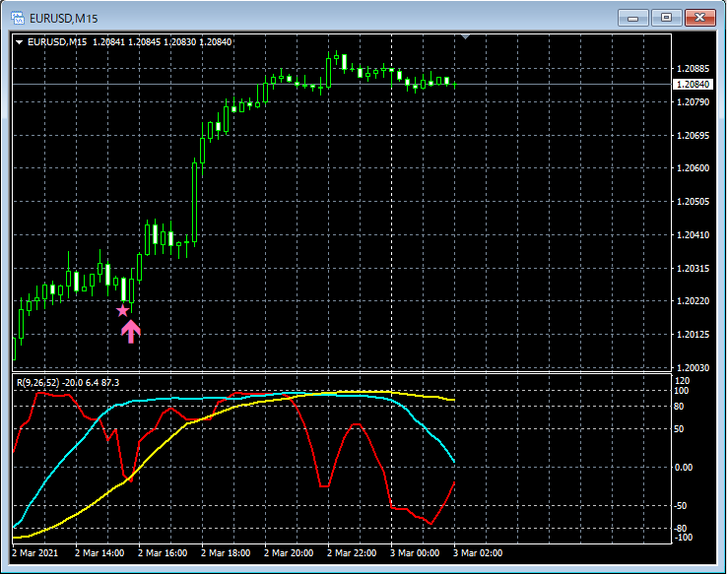728x574 pixels.
Task: Click the 1.20125 price scale label
Action: 693,334
